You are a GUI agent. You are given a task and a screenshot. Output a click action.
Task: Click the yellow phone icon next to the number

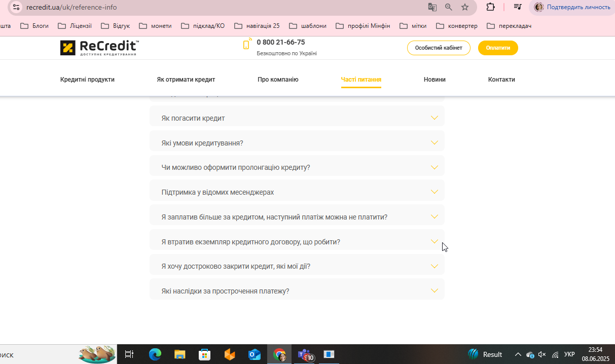(x=247, y=44)
